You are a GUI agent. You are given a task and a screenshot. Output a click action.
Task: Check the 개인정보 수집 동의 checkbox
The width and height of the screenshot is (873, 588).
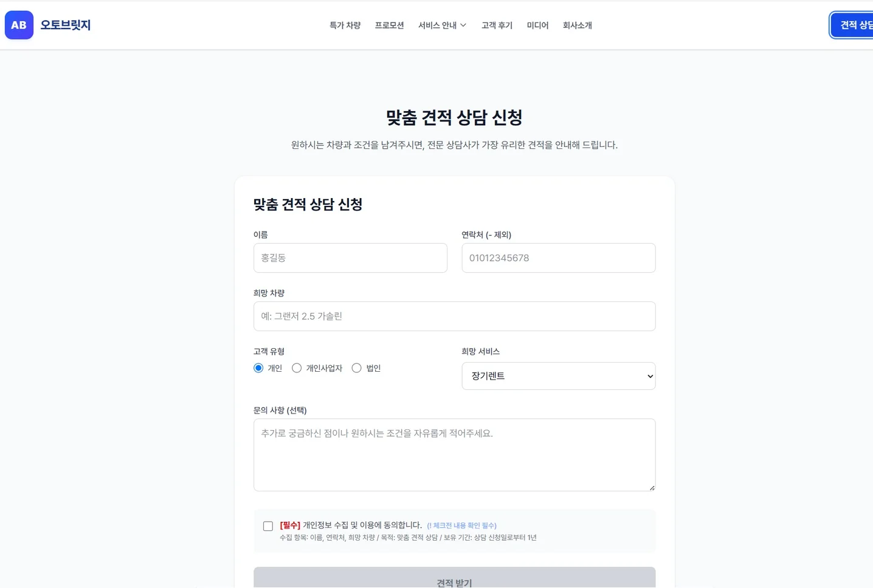(268, 526)
